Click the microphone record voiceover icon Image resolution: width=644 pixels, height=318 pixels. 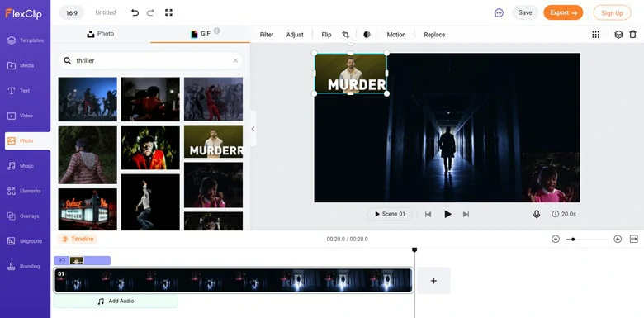pyautogui.click(x=537, y=214)
